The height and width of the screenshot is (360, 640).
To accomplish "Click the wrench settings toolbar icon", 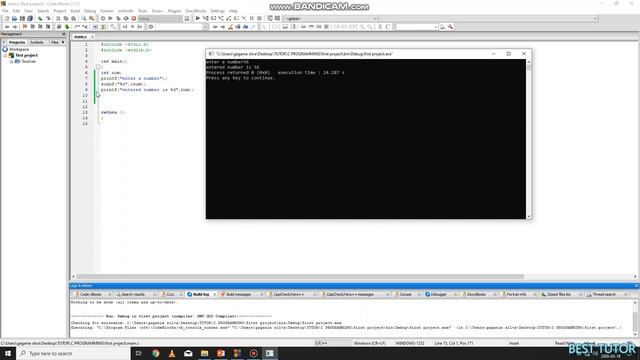I will tap(450, 27).
